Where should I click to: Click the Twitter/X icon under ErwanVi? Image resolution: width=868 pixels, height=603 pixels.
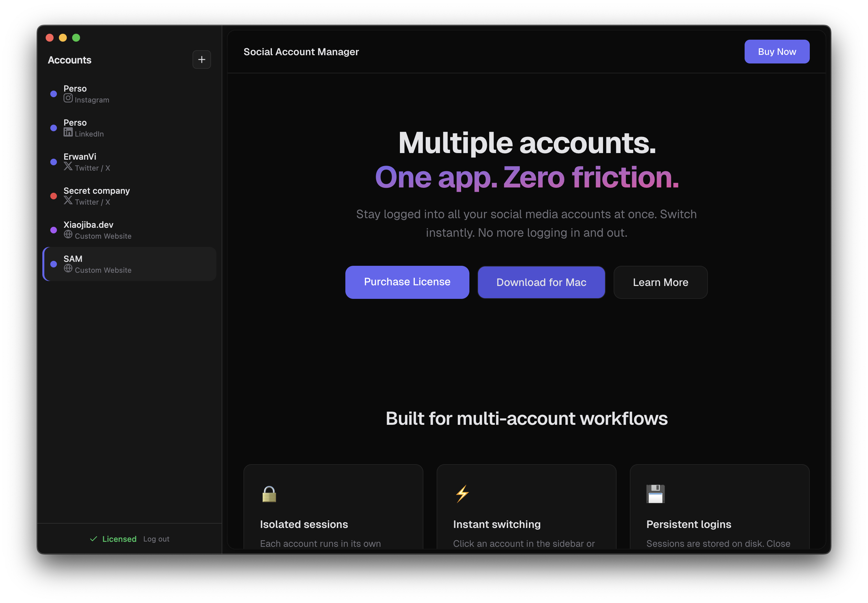pyautogui.click(x=68, y=166)
